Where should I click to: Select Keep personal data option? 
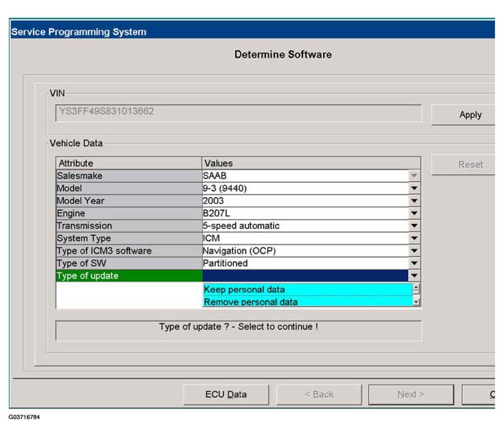tap(307, 290)
